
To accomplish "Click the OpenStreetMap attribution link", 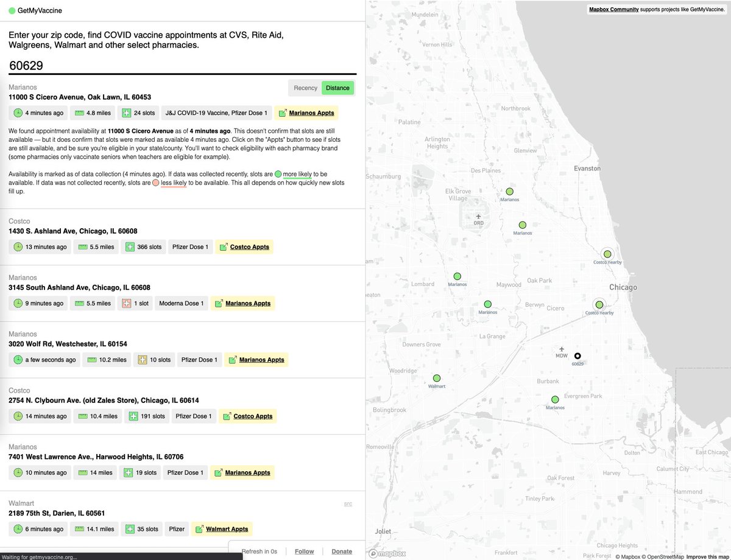I will (663, 556).
